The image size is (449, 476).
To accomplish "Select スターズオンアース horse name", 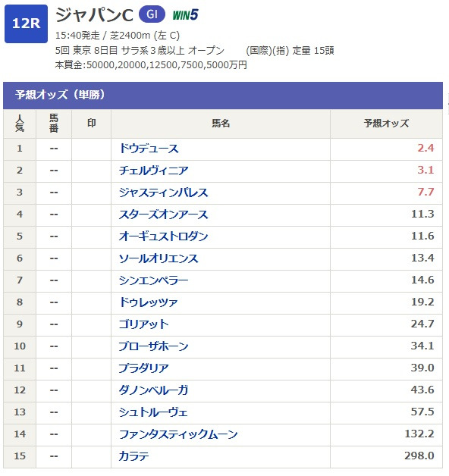I will click(x=163, y=215).
